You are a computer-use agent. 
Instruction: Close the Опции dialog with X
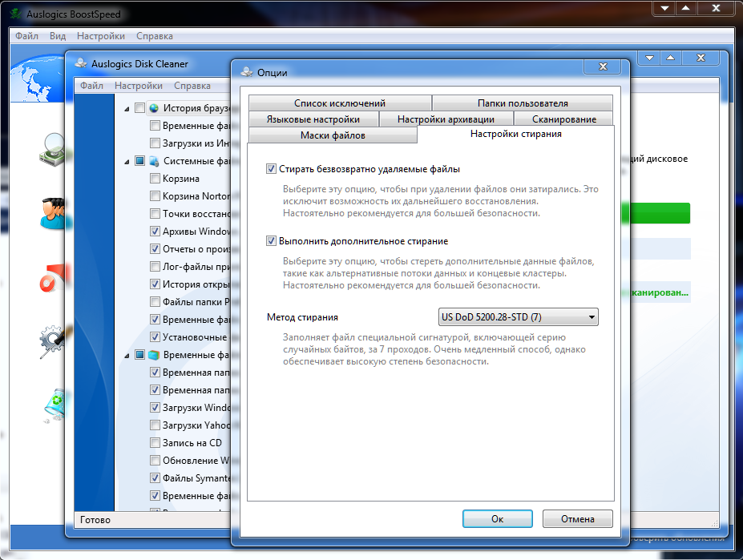pyautogui.click(x=603, y=66)
